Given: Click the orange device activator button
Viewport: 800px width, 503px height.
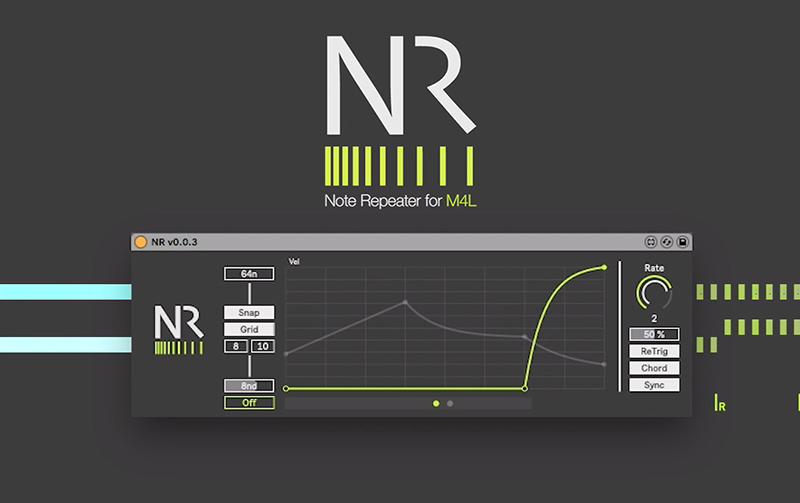Looking at the screenshot, I should click(x=141, y=242).
